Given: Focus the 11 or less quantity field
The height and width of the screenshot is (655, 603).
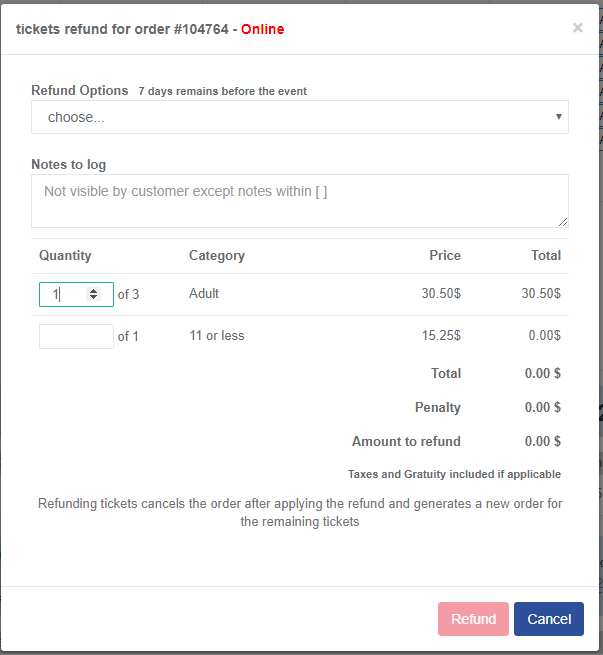Looking at the screenshot, I should [x=76, y=336].
